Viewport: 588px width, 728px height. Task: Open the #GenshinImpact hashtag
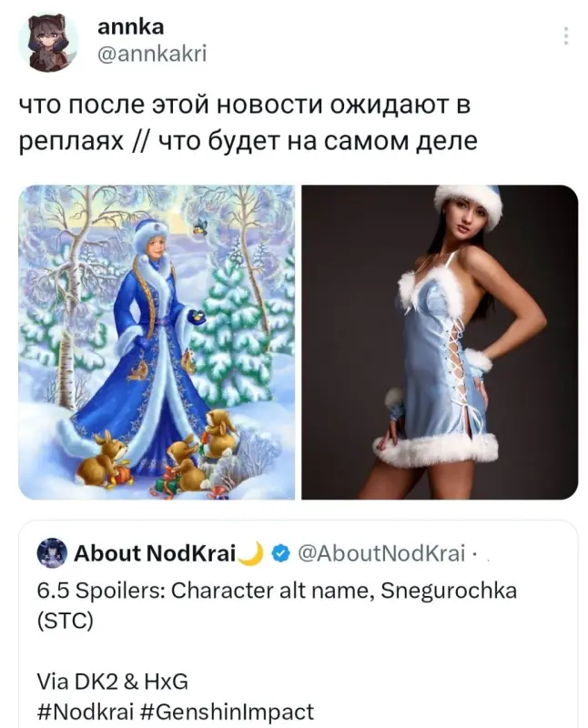click(x=227, y=712)
